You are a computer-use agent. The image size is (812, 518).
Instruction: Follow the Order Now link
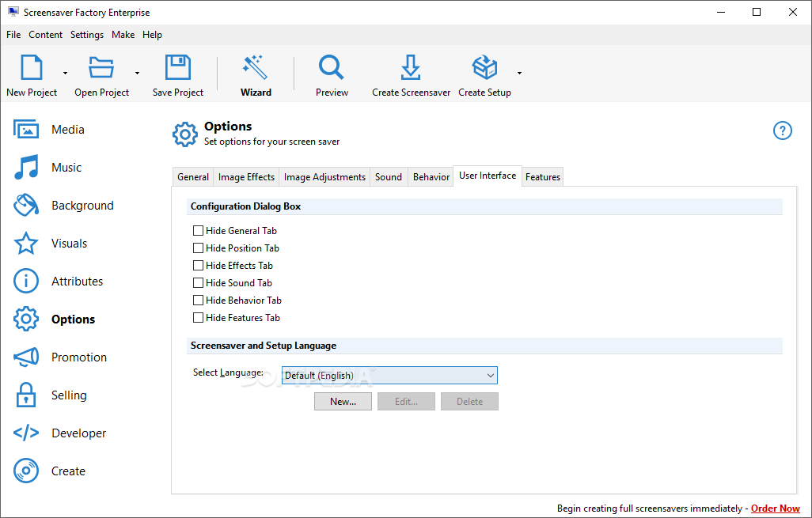pyautogui.click(x=776, y=509)
